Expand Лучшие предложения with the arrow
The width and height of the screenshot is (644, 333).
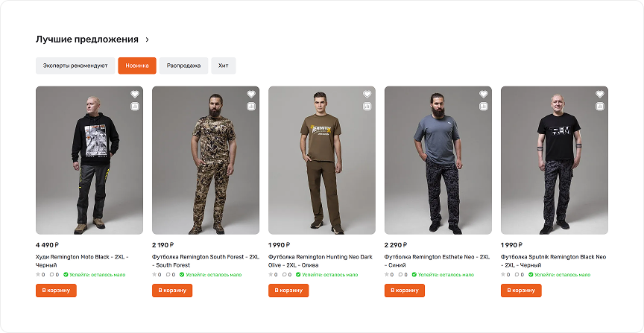(x=148, y=39)
